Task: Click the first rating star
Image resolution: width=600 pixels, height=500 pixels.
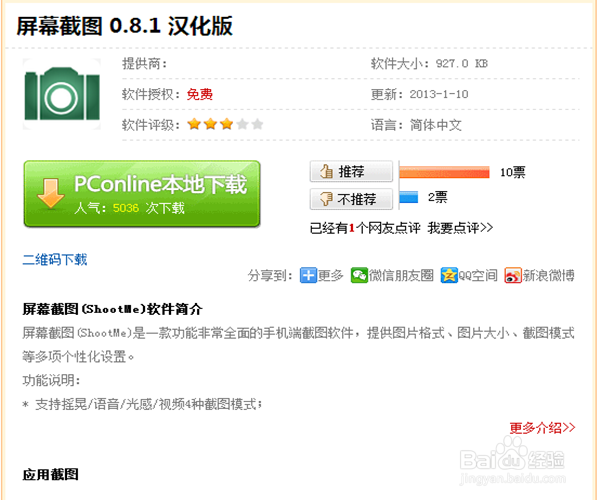Action: click(x=194, y=124)
